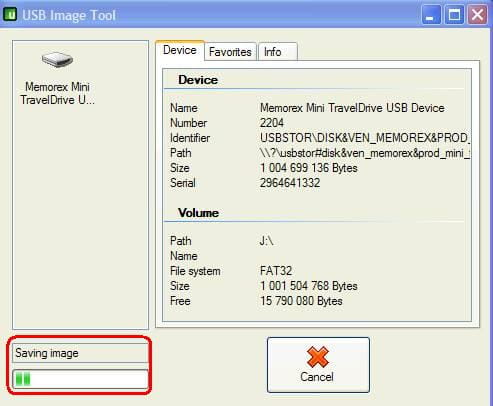Viewport: 493px width, 406px height.
Task: Click the device number value 2204
Action: tap(272, 123)
